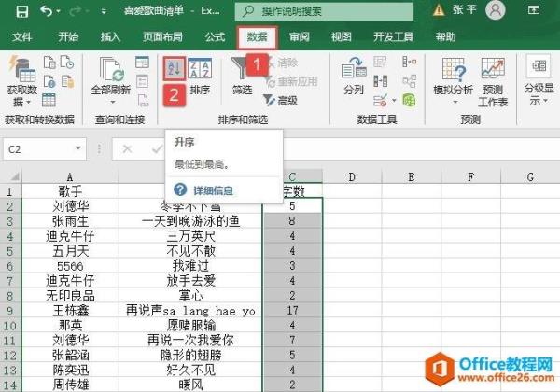The width and height of the screenshot is (560, 392).
Task: Switch to the 插入 tab
Action: click(110, 36)
